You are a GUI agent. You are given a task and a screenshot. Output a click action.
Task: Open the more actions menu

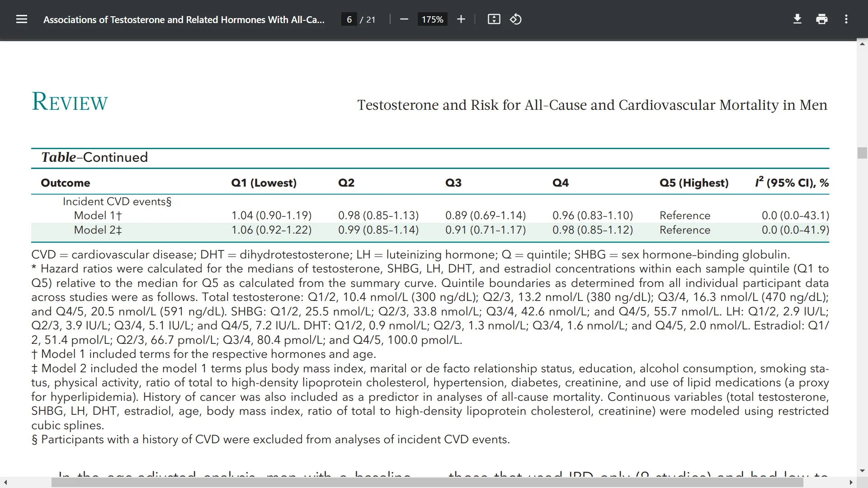[x=846, y=19]
